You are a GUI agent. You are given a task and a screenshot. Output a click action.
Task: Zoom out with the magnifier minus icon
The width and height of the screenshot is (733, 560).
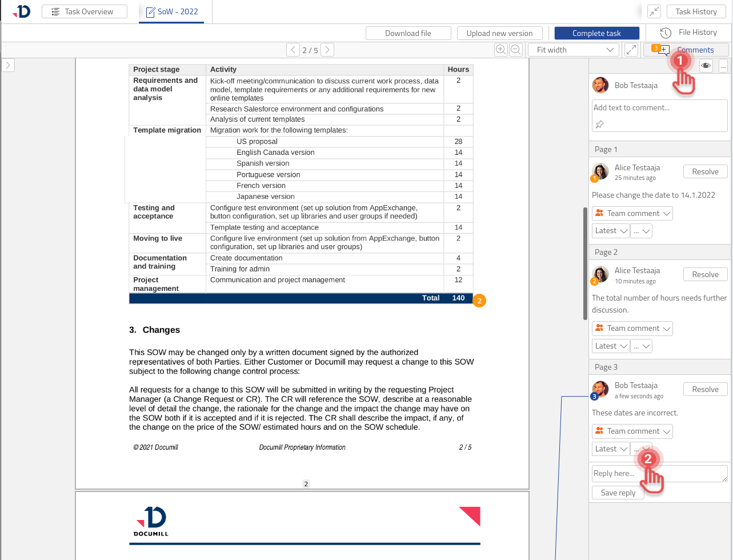[515, 50]
